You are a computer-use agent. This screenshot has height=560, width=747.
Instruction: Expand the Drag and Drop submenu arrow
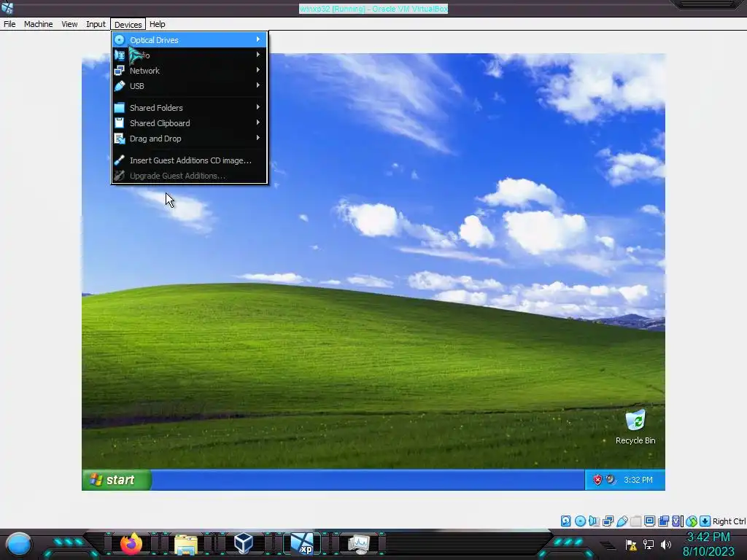pyautogui.click(x=258, y=138)
